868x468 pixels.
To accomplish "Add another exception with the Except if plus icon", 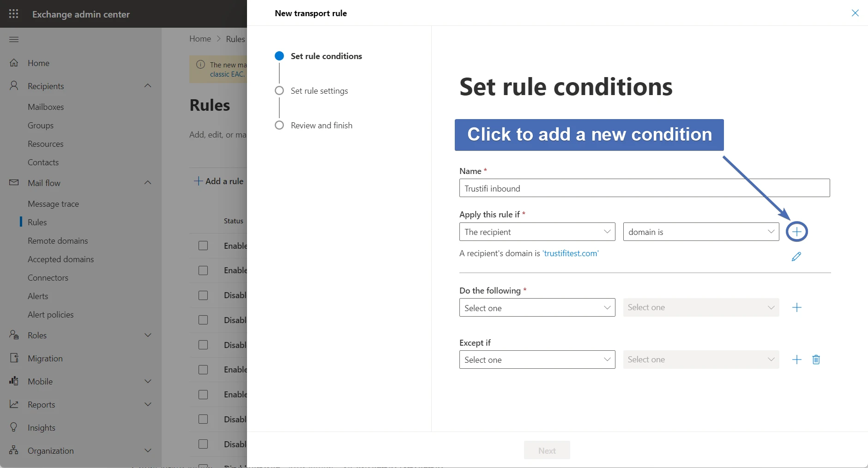I will [x=797, y=360].
